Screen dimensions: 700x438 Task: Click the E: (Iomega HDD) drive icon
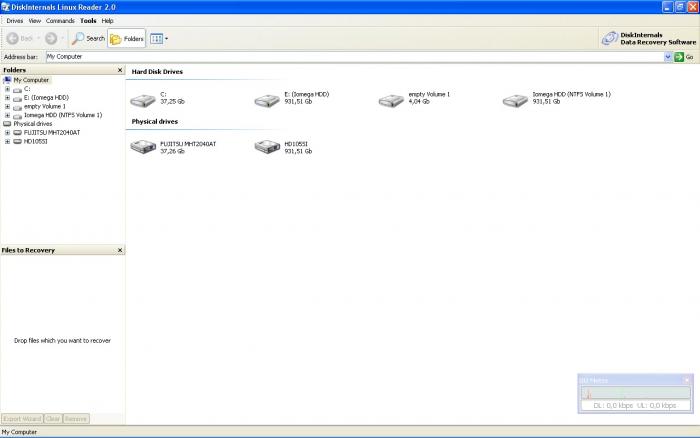point(267,100)
